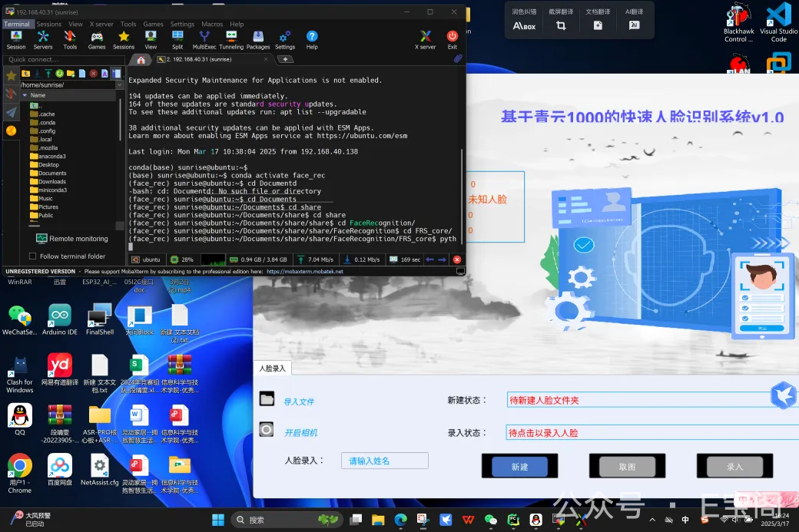Click the 导入文件 link
The height and width of the screenshot is (532, 799).
pyautogui.click(x=299, y=401)
